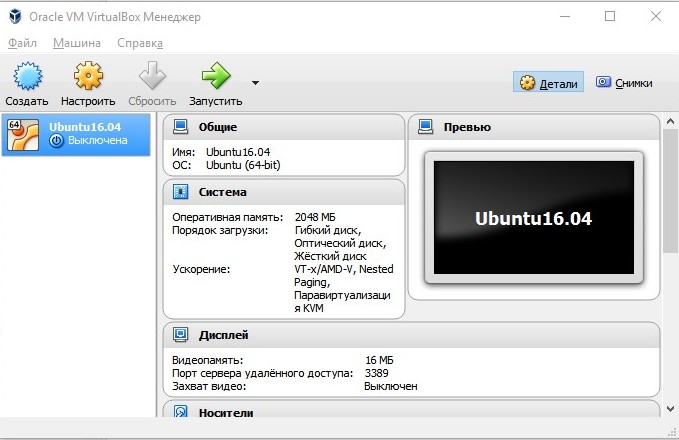
Task: Click the Превью section icon
Action: coord(426,127)
